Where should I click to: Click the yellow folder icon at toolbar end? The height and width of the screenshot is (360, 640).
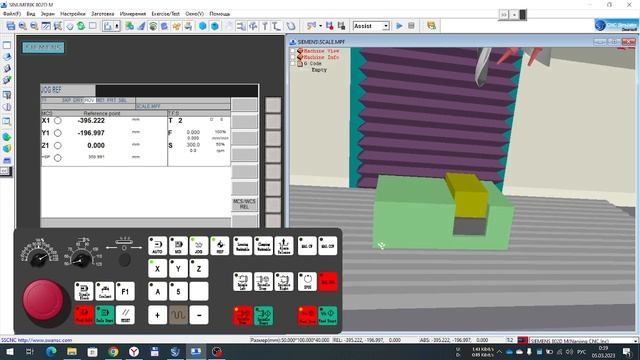(x=431, y=26)
